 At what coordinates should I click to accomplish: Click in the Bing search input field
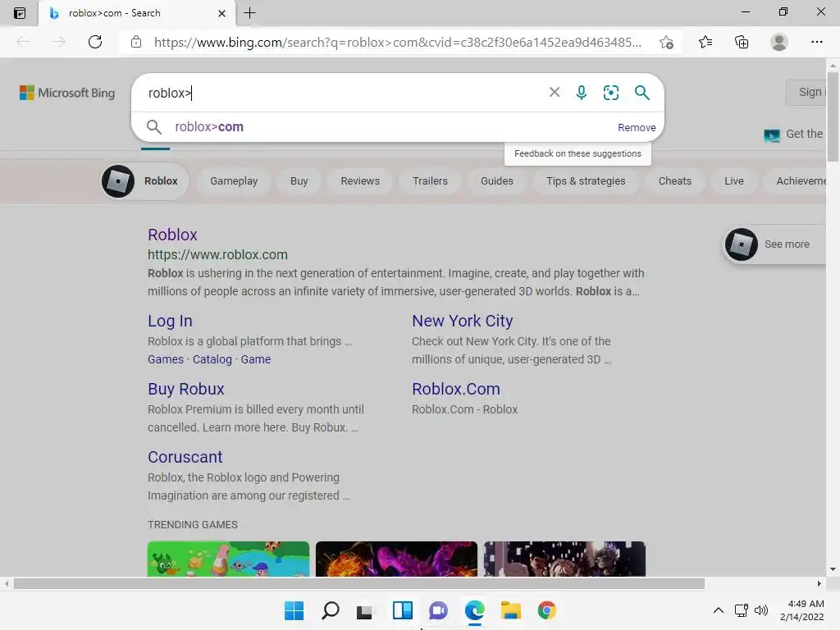pos(343,93)
